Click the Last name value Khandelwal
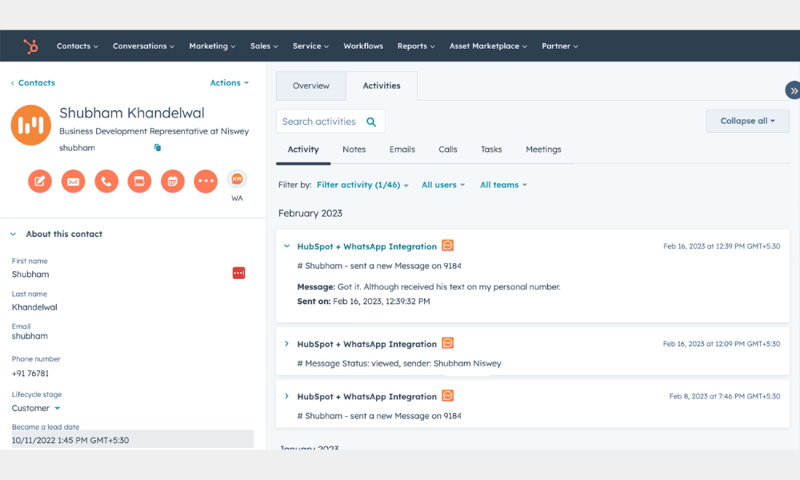This screenshot has height=480, width=800. (35, 307)
